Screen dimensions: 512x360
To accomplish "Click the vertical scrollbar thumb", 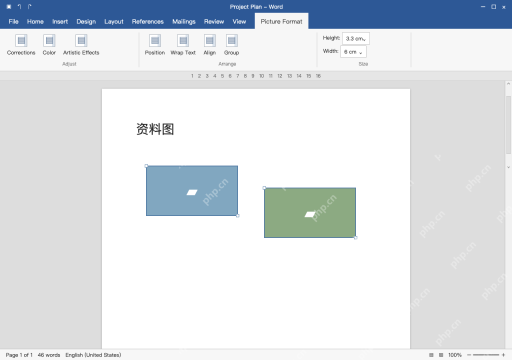I will (508, 125).
